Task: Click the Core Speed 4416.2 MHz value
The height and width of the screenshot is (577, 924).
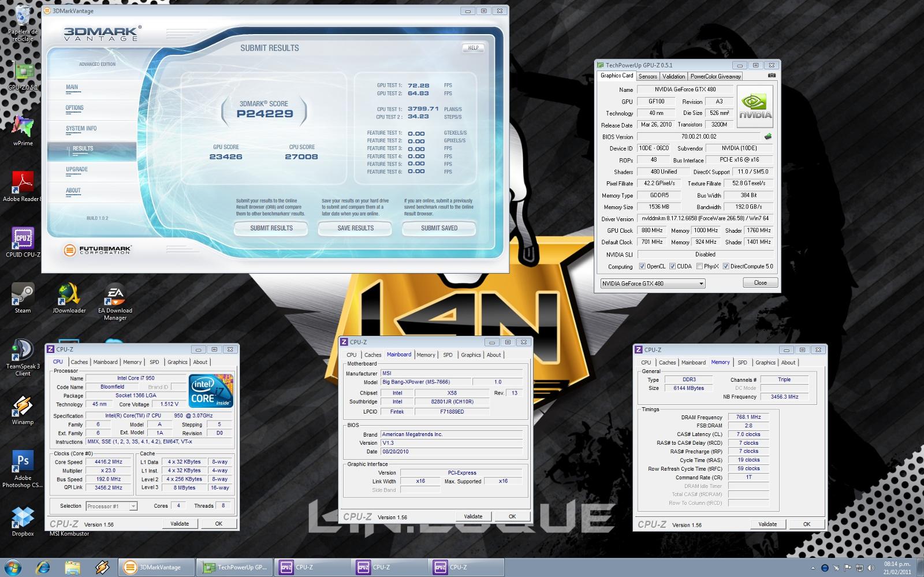Action: tap(109, 462)
